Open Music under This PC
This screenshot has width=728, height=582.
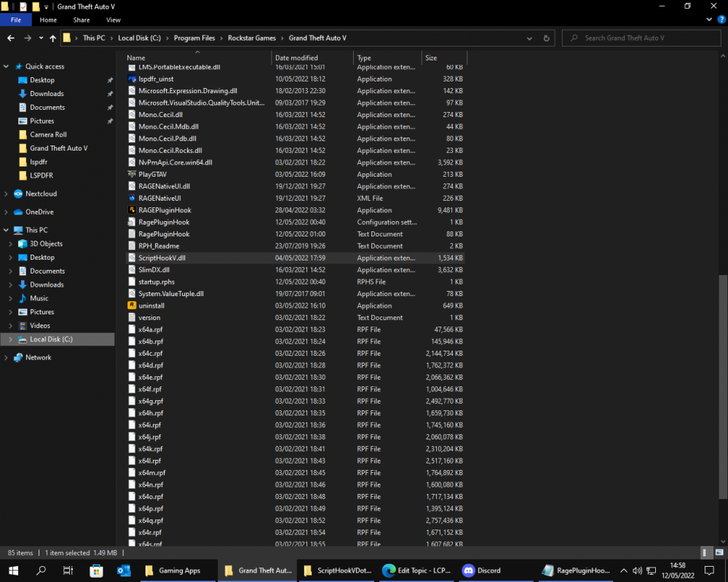[39, 298]
